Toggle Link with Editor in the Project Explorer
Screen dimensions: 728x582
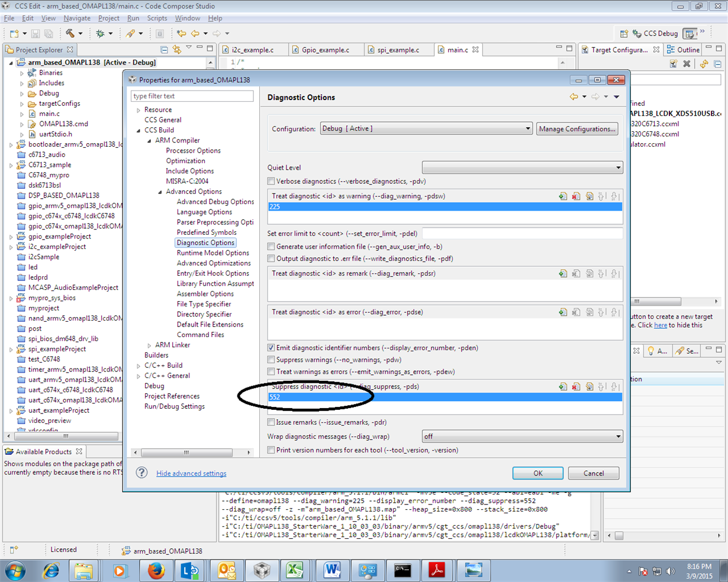pyautogui.click(x=176, y=50)
